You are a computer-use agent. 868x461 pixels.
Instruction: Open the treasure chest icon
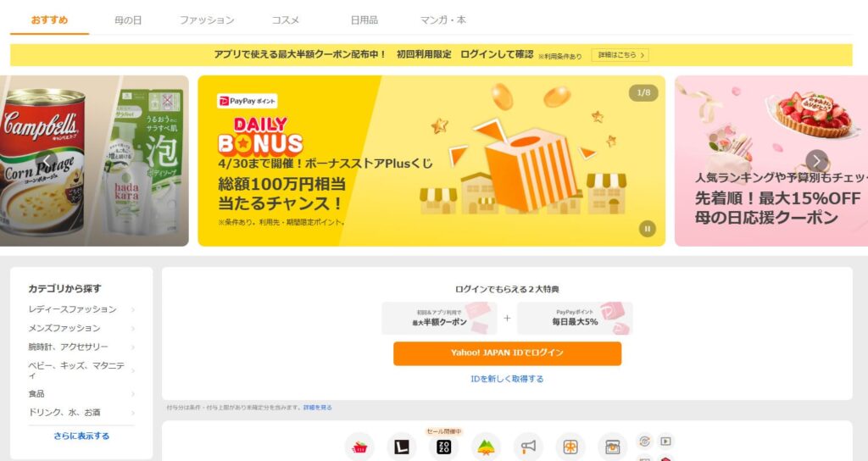612,447
